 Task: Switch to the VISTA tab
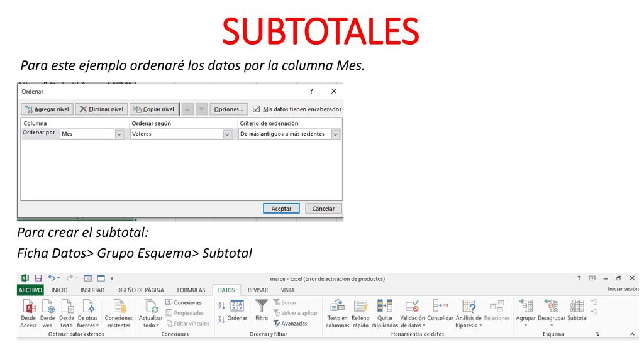[287, 290]
